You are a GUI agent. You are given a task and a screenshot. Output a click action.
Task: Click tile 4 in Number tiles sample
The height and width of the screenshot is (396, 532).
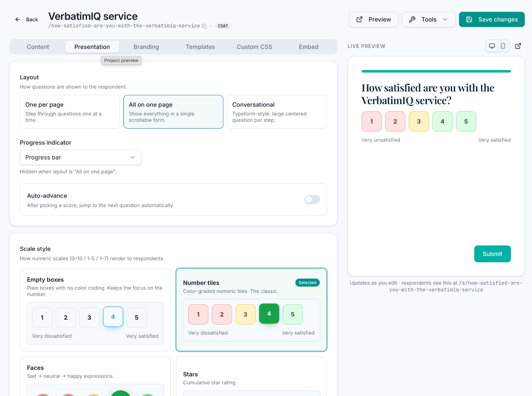[x=269, y=314]
